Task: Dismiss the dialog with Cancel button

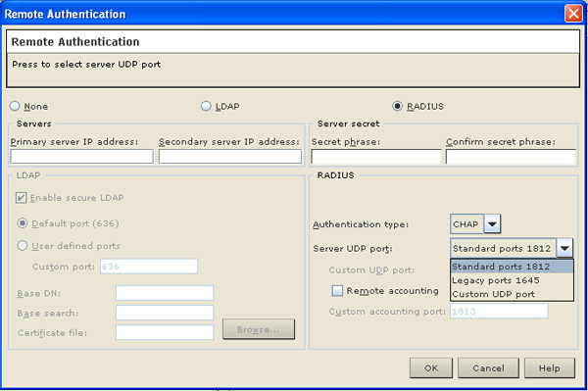Action: coord(488,368)
